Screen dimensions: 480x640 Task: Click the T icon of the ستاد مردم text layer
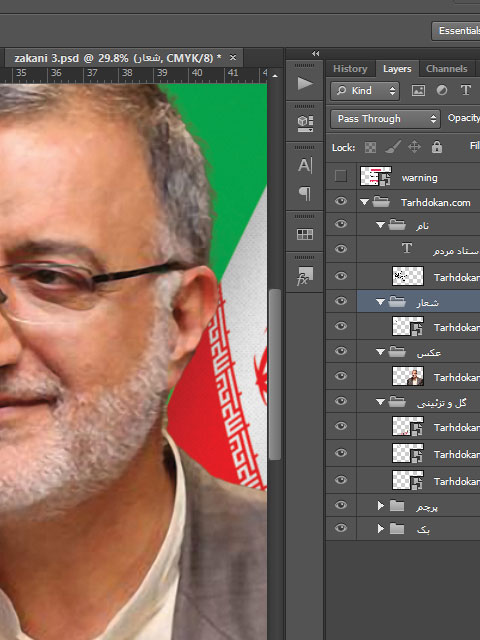[x=407, y=248]
